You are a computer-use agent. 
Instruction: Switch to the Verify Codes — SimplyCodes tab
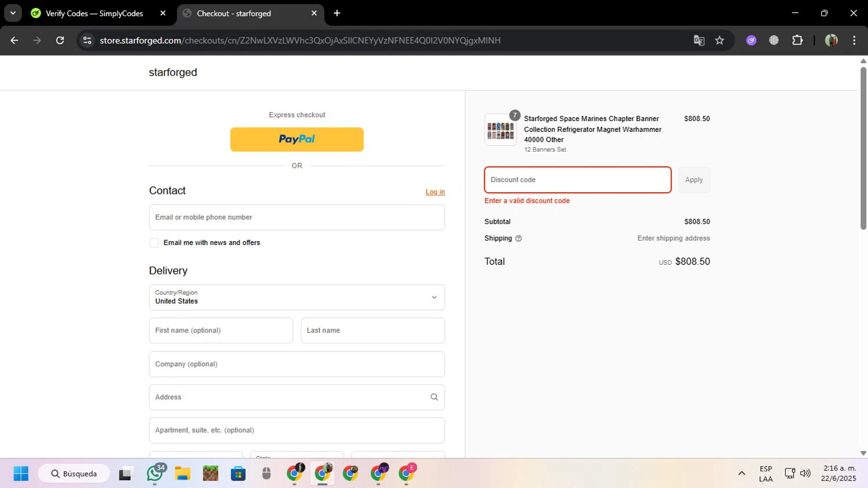pyautogui.click(x=95, y=13)
